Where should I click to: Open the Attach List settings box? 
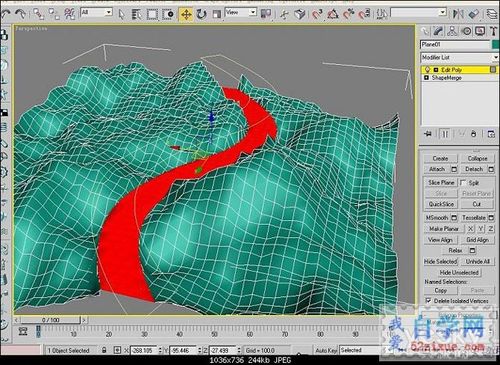click(x=454, y=169)
